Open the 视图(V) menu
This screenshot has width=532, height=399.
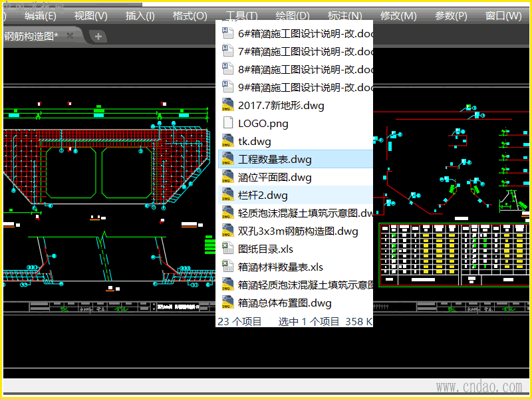90,16
